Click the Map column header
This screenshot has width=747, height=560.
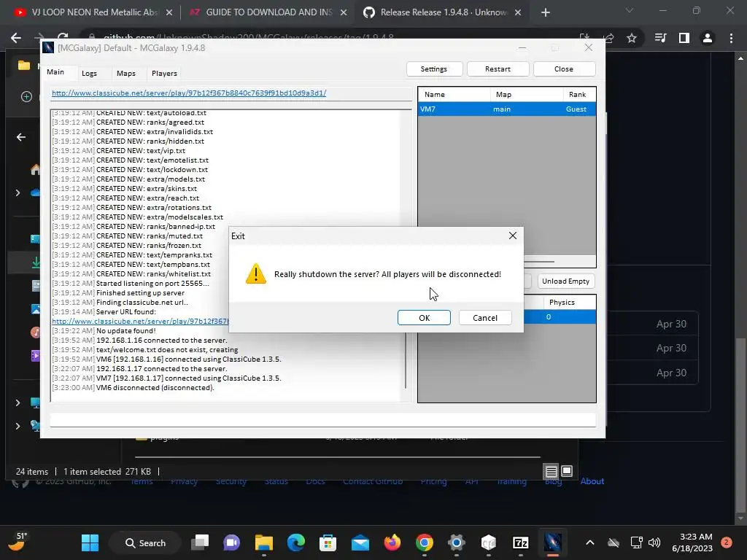tap(527, 94)
